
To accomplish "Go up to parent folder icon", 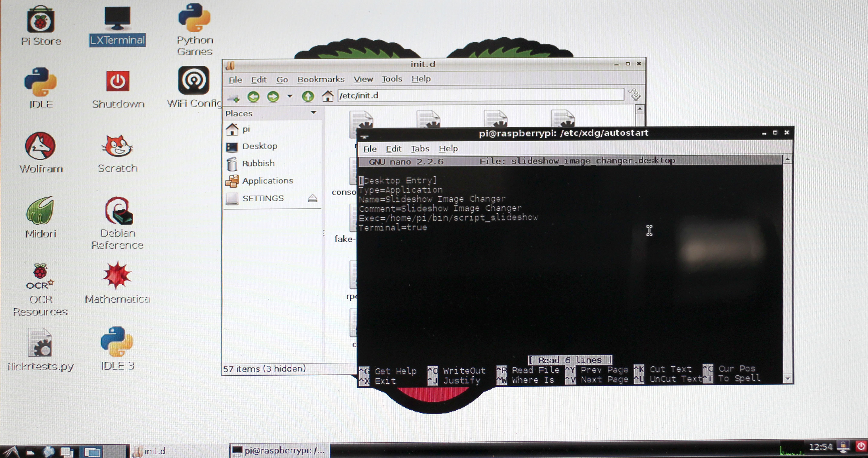I will point(308,97).
